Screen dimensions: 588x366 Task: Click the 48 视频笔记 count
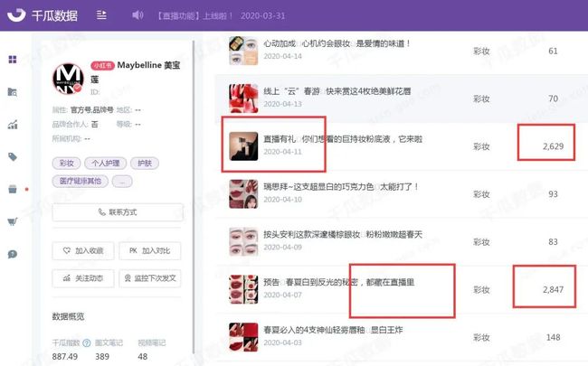tap(143, 357)
